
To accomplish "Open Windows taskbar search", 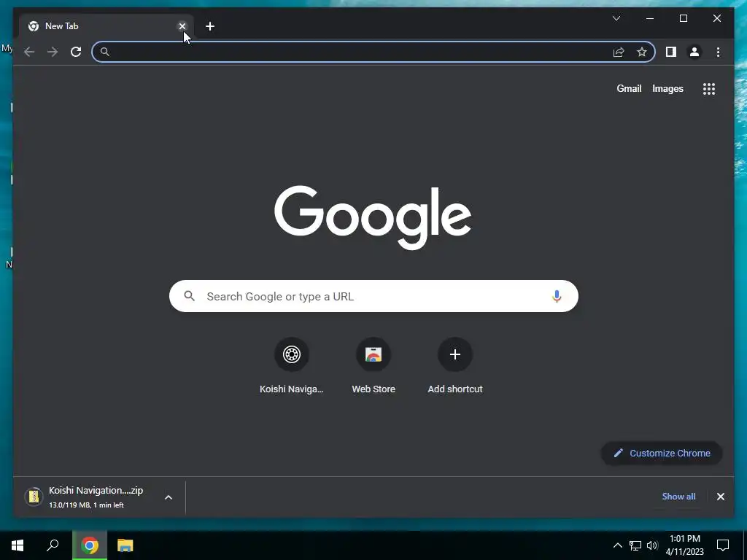I will (x=53, y=545).
